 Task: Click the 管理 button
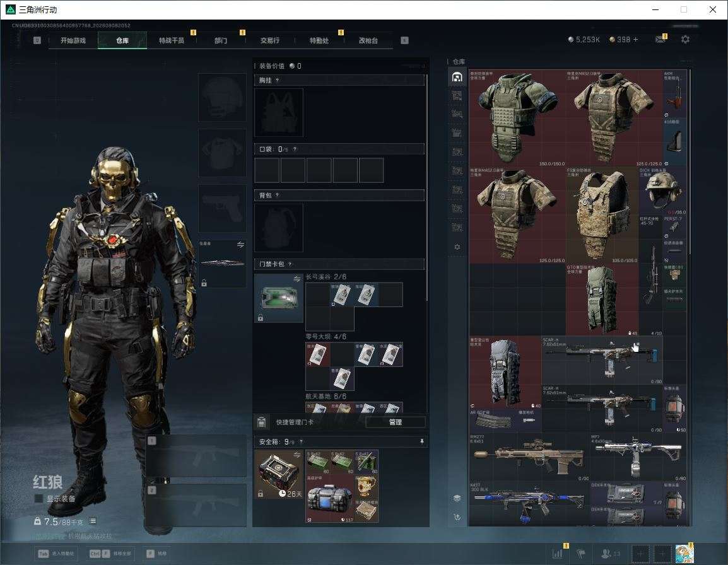(x=395, y=422)
